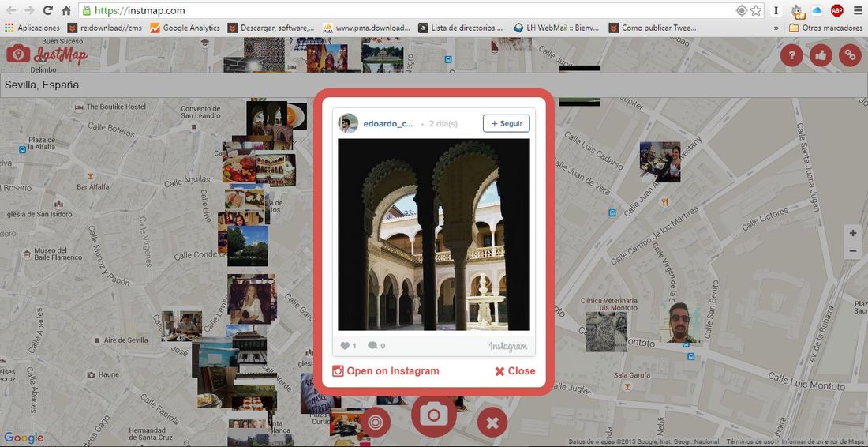Viewport: 868px width, 447px height.
Task: Click the browser forward arrow
Action: point(29,10)
